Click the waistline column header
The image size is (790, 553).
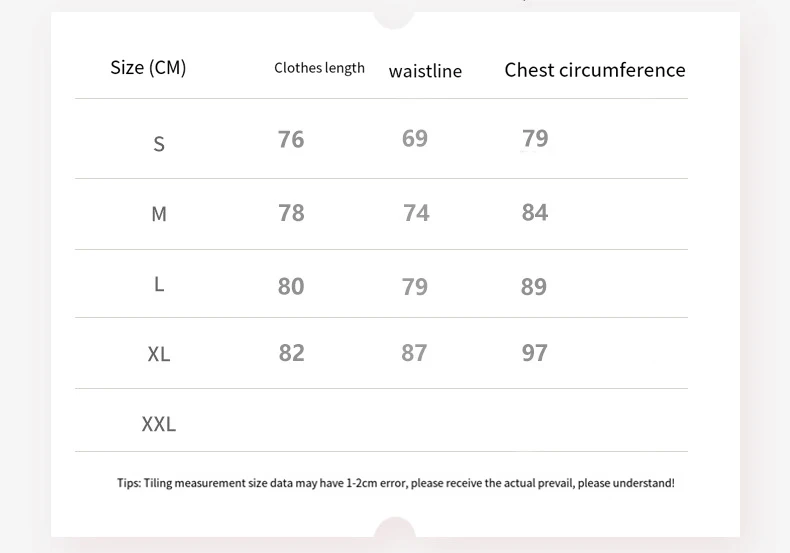(425, 71)
